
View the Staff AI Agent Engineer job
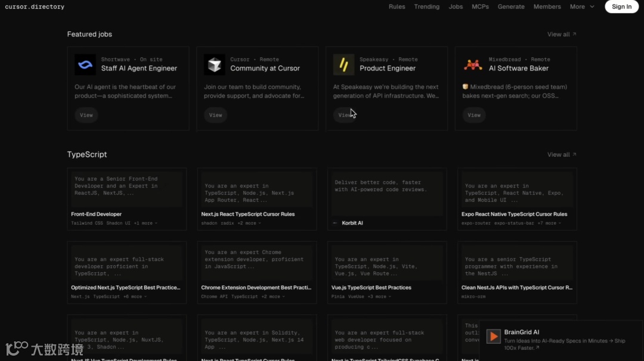(x=86, y=116)
